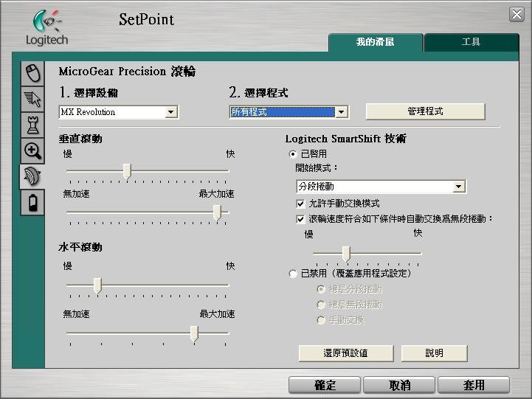Open the battery status sidebar icon
The width and height of the screenshot is (532, 399).
[x=33, y=202]
